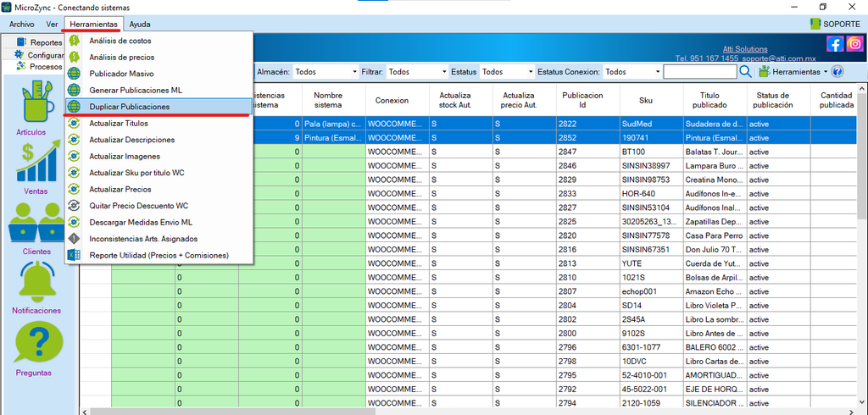The height and width of the screenshot is (415, 868).
Task: Click the SOPORTE button
Action: point(835,24)
